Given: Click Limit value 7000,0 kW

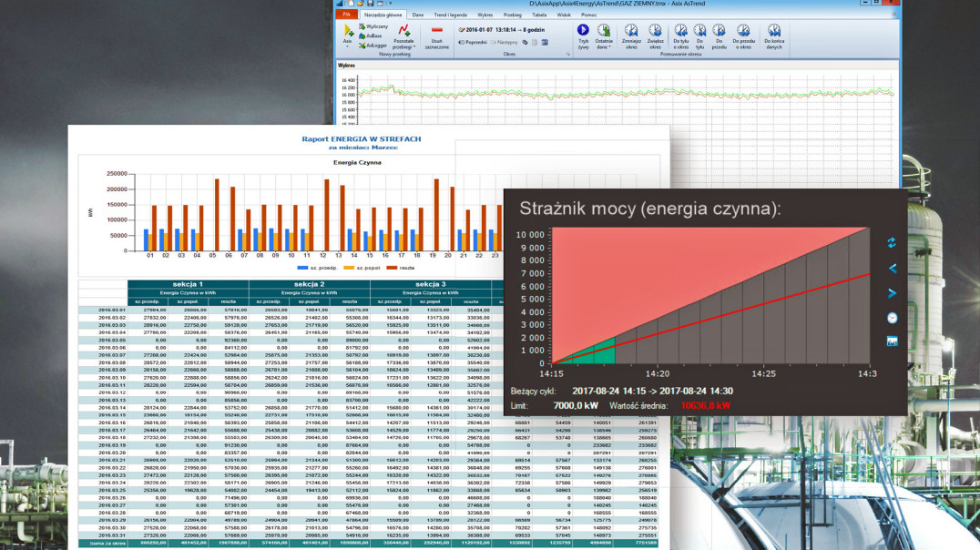Looking at the screenshot, I should click(576, 405).
